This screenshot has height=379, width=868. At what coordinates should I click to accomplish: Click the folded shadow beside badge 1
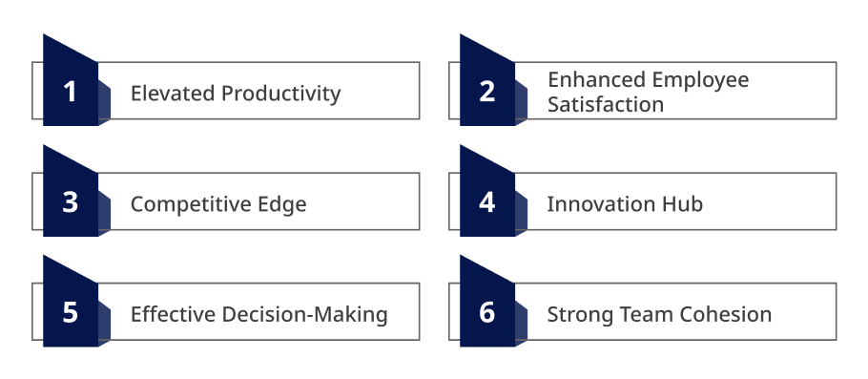105,102
